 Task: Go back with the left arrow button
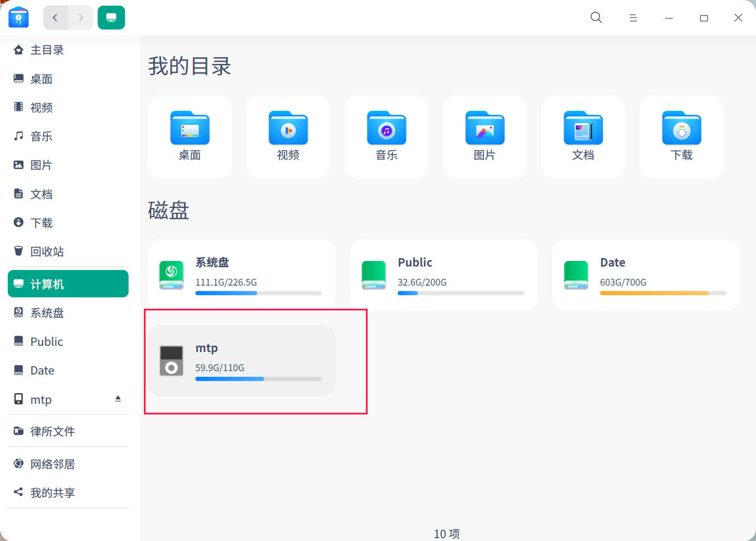tap(56, 17)
